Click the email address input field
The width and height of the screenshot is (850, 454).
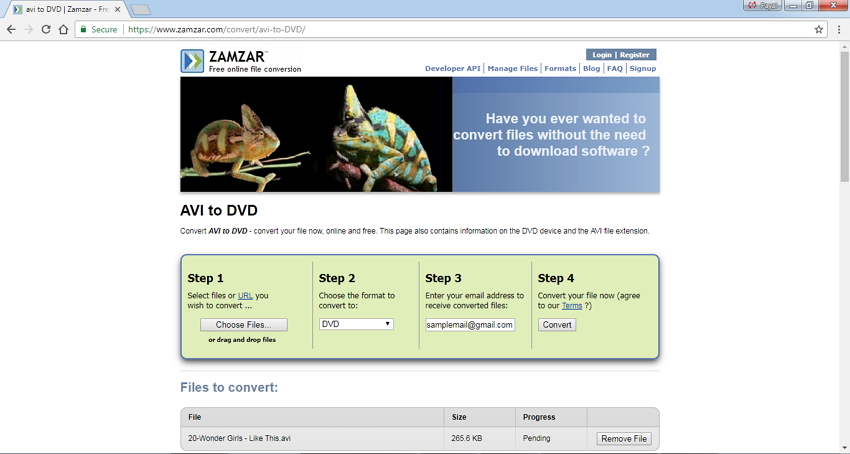point(470,325)
